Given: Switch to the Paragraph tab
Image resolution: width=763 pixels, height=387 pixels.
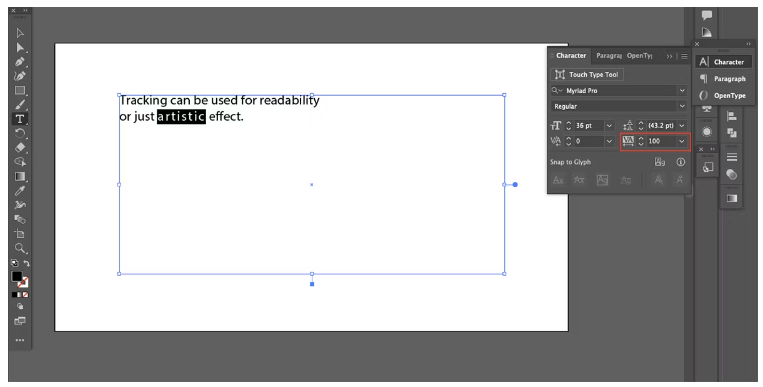Looking at the screenshot, I should tap(609, 55).
